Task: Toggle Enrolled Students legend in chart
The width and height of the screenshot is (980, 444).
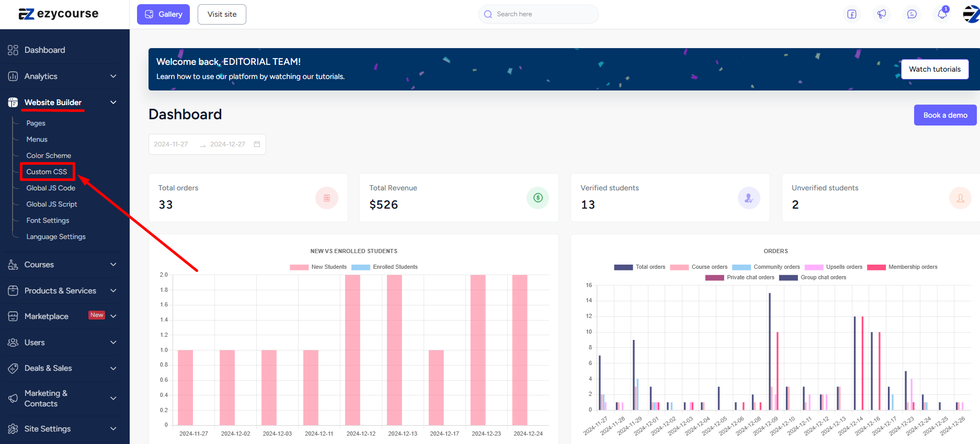Action: (384, 267)
